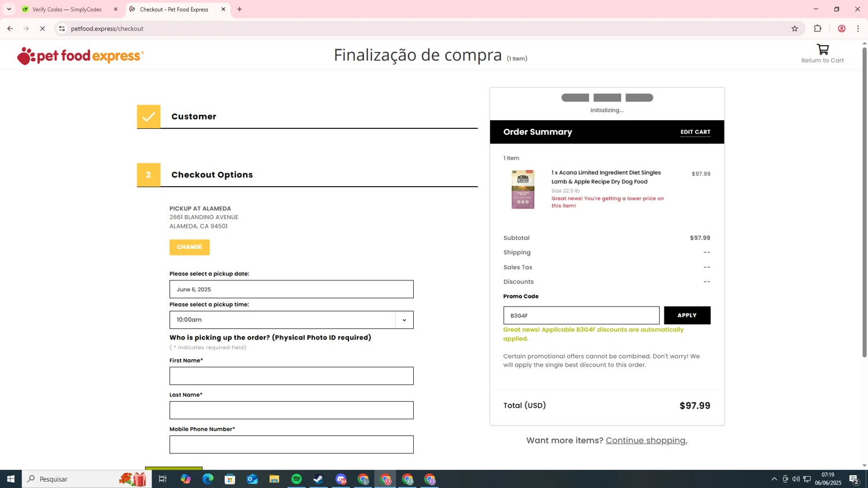Click the First Name input field
Image resolution: width=868 pixels, height=488 pixels.
tap(291, 376)
